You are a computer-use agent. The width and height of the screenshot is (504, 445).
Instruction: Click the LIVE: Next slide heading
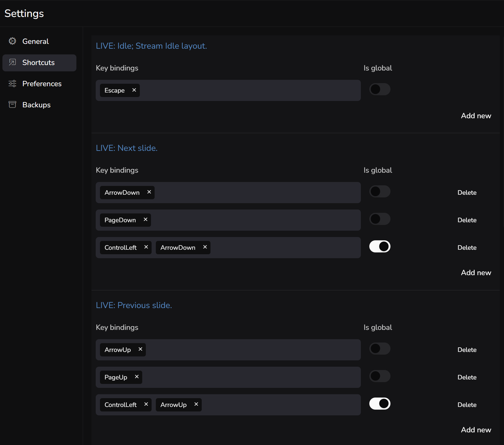(x=127, y=148)
